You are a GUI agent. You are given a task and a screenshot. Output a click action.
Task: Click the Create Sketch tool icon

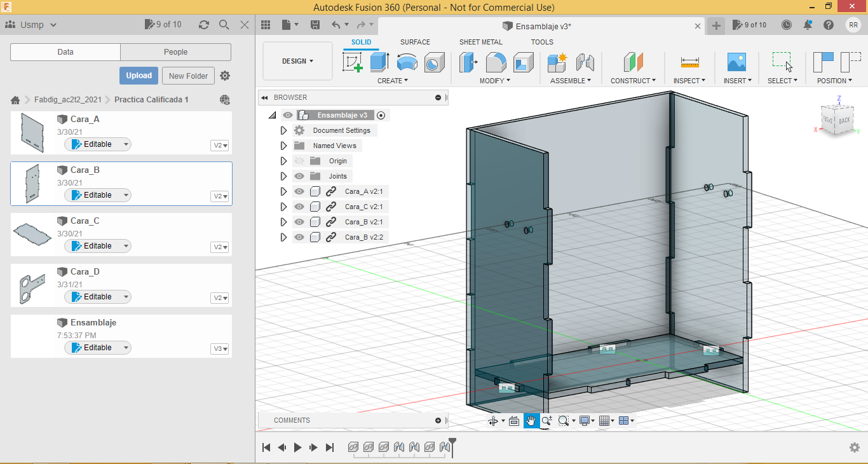tap(352, 62)
